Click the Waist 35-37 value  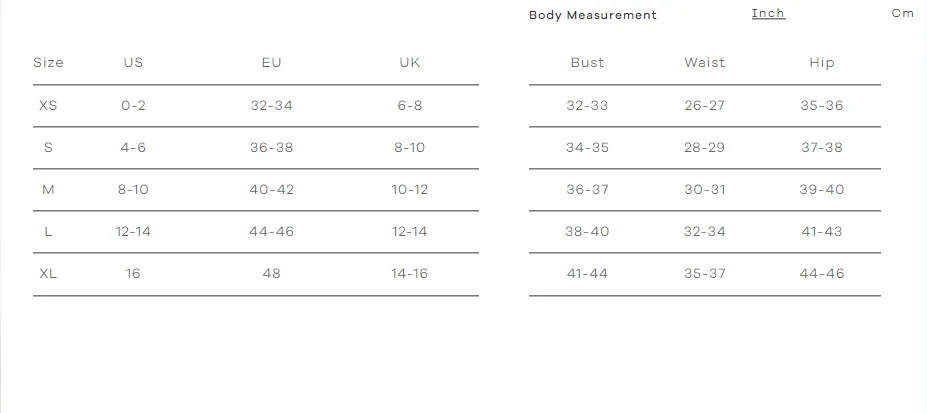tap(705, 273)
